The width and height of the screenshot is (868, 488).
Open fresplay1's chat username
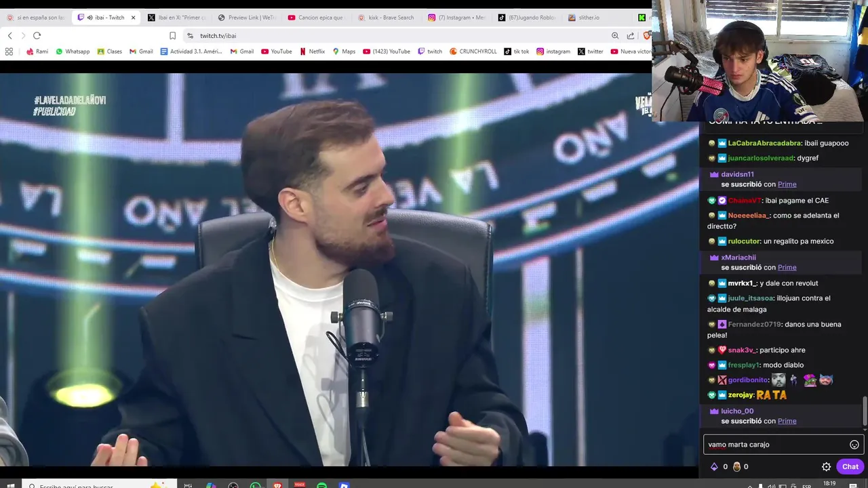pos(744,365)
